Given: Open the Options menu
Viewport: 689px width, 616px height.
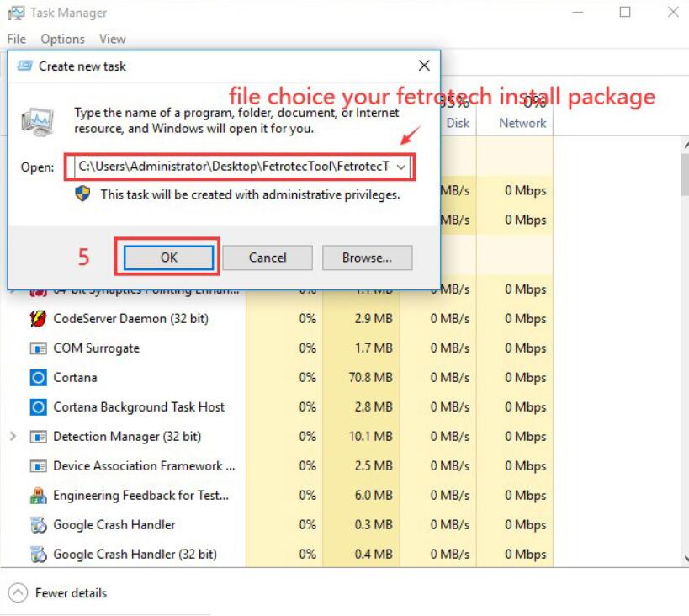Looking at the screenshot, I should 62,40.
